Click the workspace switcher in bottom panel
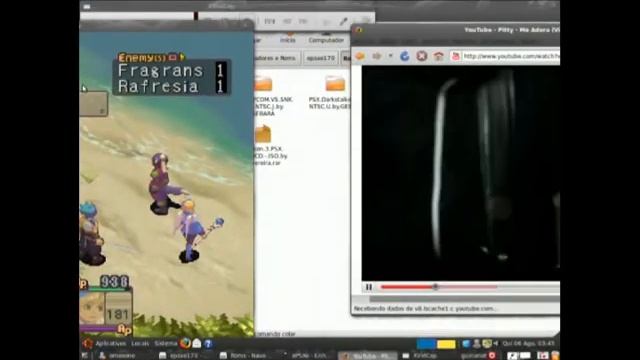 pos(518,356)
